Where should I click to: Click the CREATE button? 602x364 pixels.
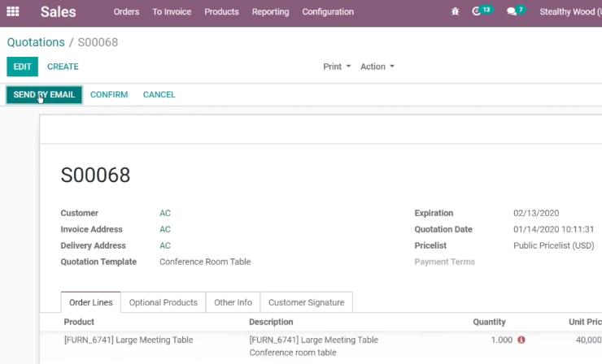(63, 67)
